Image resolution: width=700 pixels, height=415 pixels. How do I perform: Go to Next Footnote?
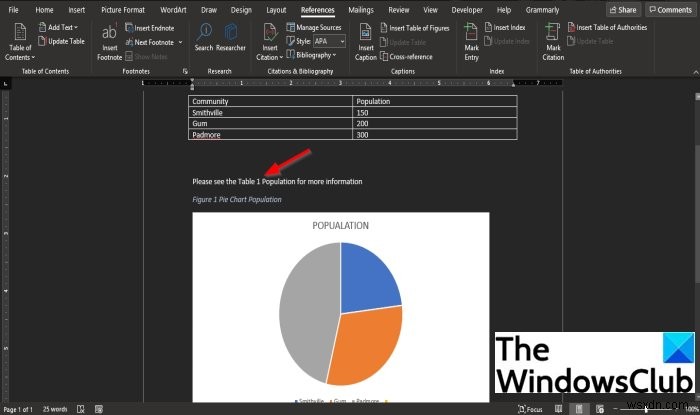[150, 42]
